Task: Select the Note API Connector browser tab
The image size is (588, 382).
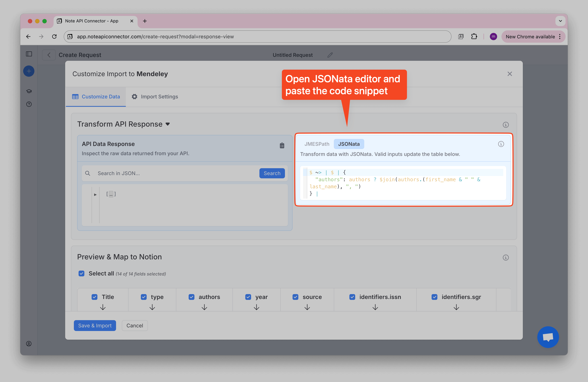Action: [x=95, y=21]
